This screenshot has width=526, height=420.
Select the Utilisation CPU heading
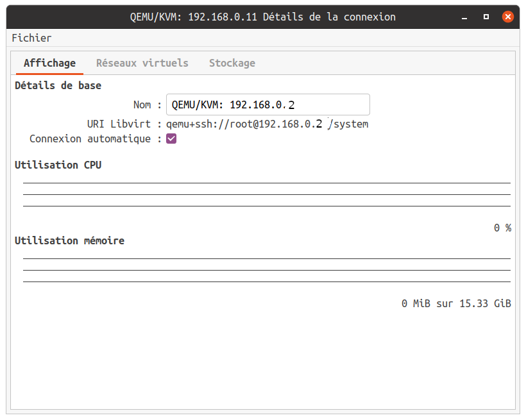pyautogui.click(x=58, y=165)
